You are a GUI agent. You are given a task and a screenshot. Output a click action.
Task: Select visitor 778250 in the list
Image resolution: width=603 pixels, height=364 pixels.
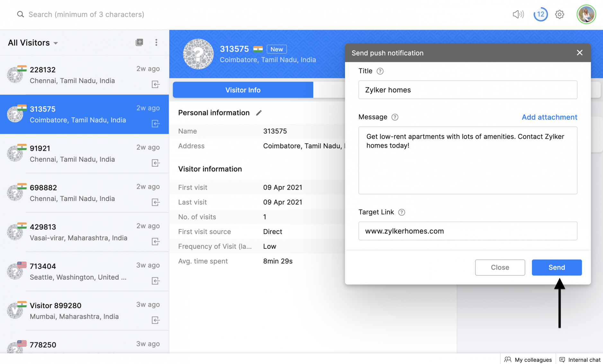click(84, 342)
